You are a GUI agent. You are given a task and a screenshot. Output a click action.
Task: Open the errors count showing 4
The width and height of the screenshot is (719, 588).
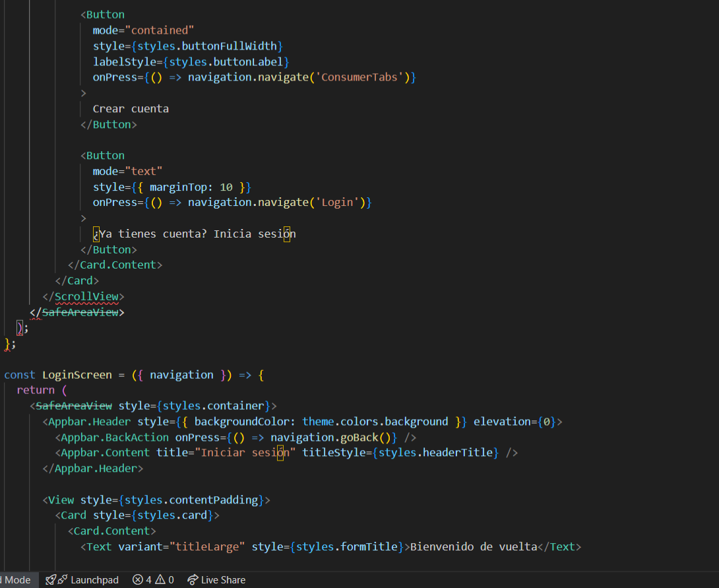pos(142,579)
